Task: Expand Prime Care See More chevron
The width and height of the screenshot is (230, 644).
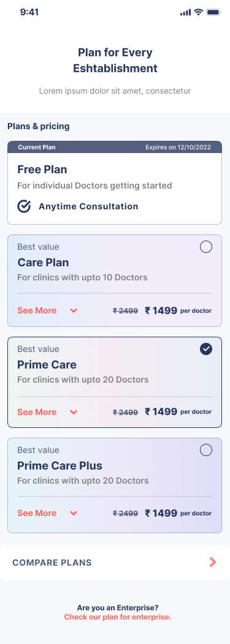Action: click(x=74, y=413)
